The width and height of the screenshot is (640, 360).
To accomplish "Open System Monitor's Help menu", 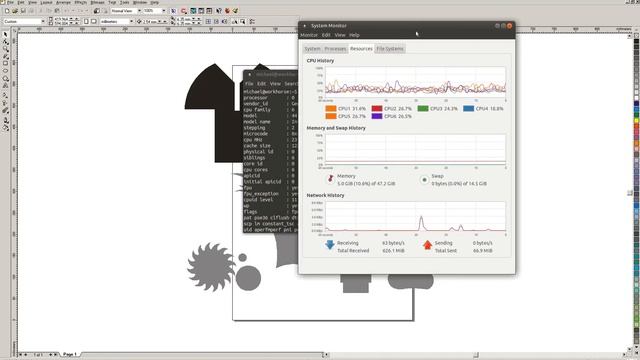I will (354, 35).
